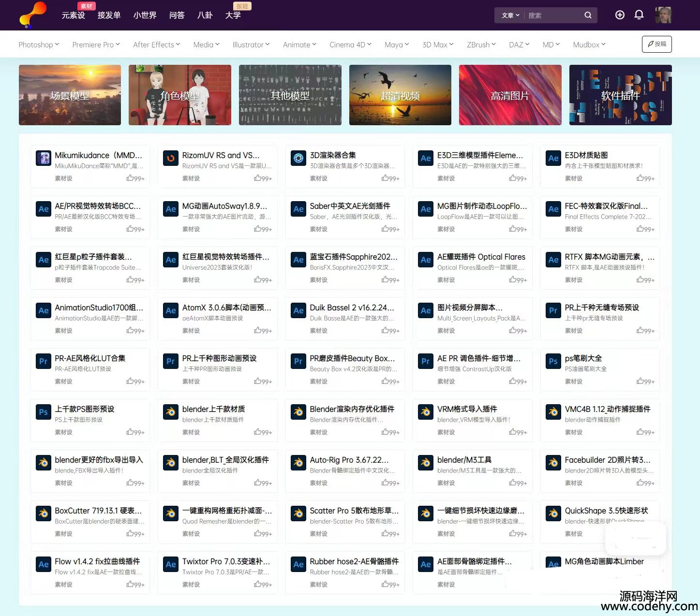
Task: Expand the Mudbox dropdown
Action: (589, 44)
